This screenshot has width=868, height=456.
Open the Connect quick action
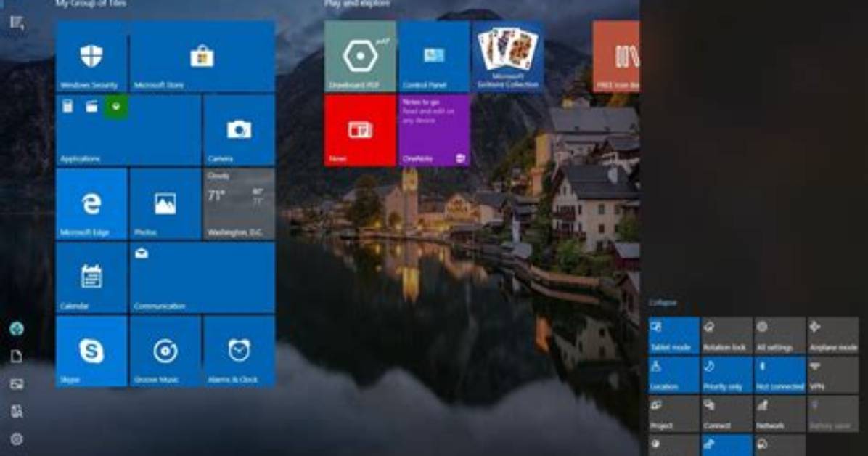coord(726,415)
